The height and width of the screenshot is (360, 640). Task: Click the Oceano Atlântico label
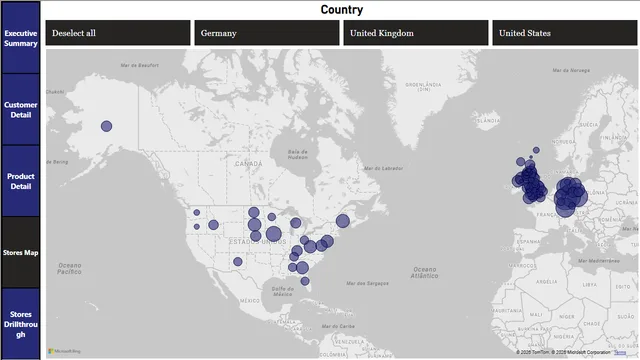(x=424, y=273)
